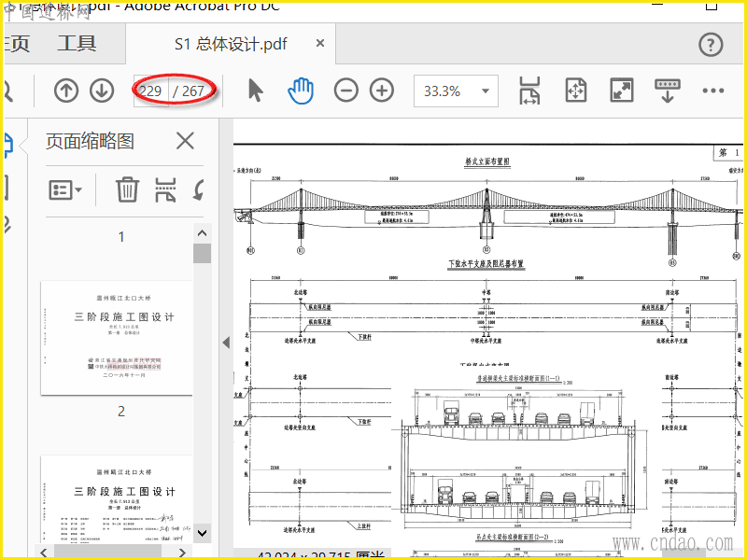Click the maximize window button

point(712,6)
